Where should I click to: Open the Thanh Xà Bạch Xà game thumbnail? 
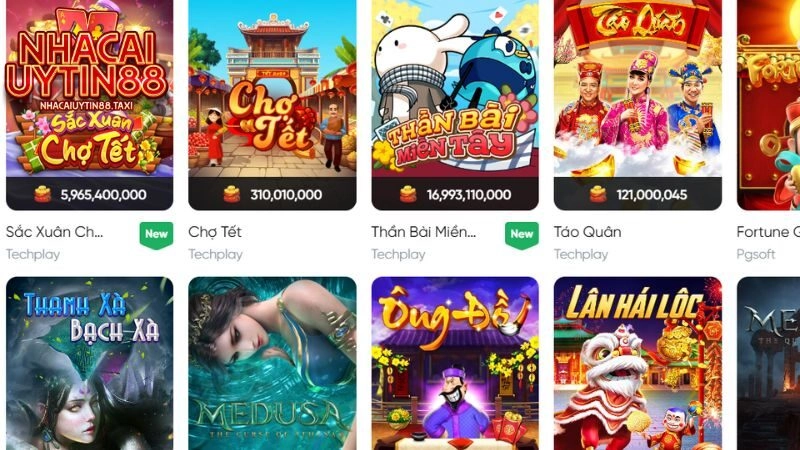[x=89, y=363]
